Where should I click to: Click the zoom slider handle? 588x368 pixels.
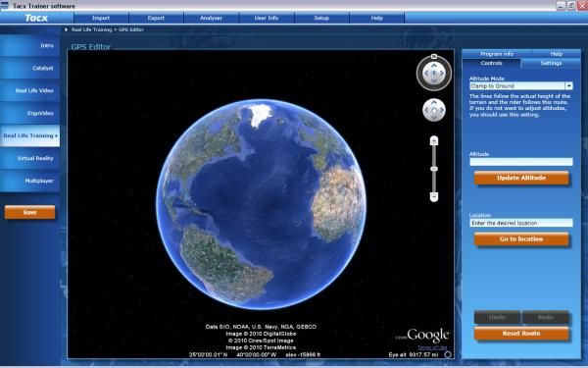coord(434,169)
